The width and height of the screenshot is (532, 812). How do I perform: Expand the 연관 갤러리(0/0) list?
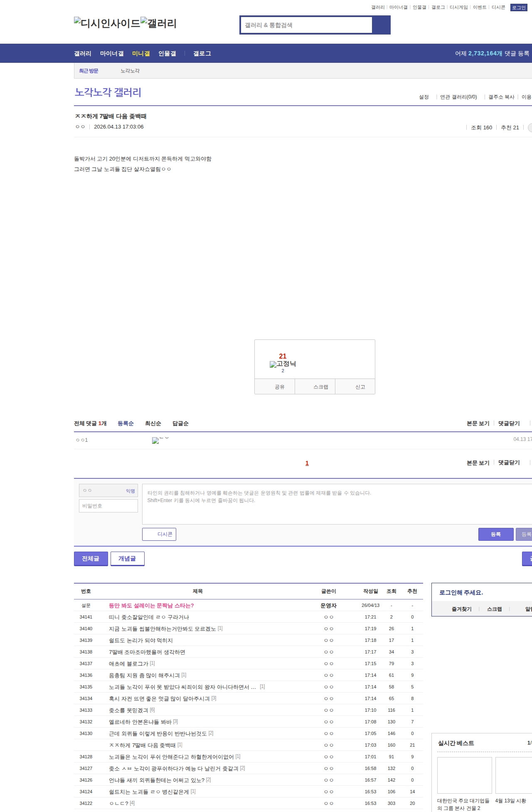(458, 97)
